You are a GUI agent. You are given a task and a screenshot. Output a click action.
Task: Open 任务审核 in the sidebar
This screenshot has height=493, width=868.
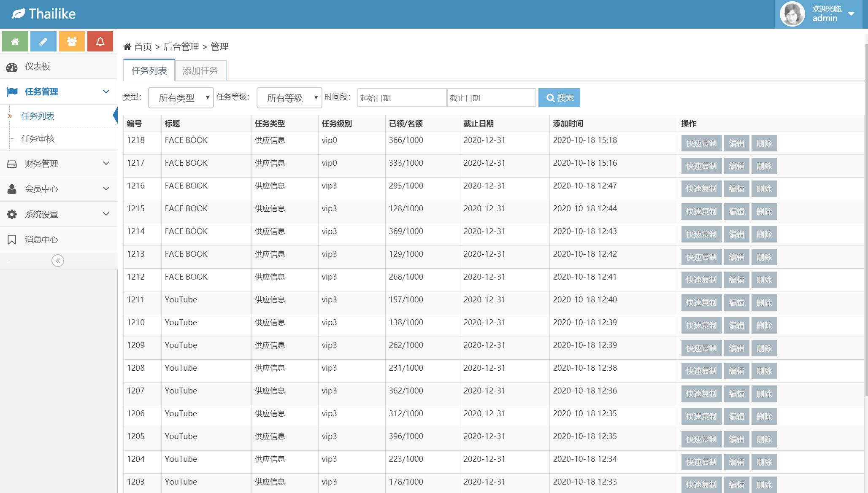[x=38, y=139]
